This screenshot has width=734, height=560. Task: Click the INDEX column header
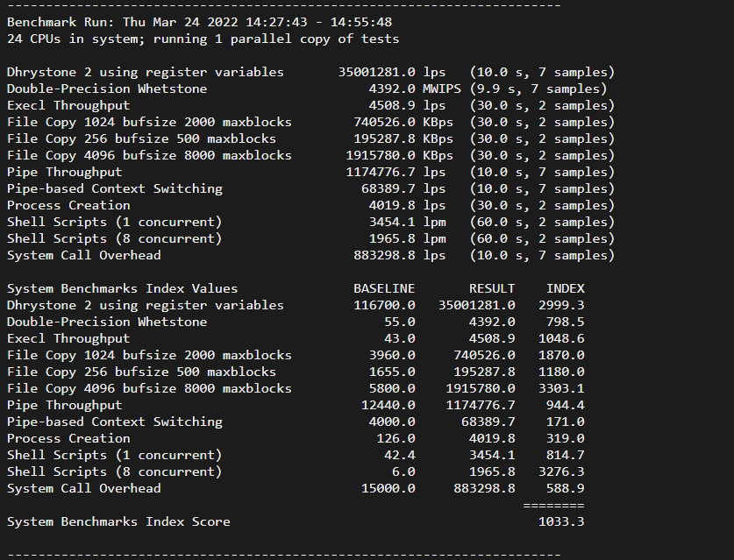[x=565, y=288]
